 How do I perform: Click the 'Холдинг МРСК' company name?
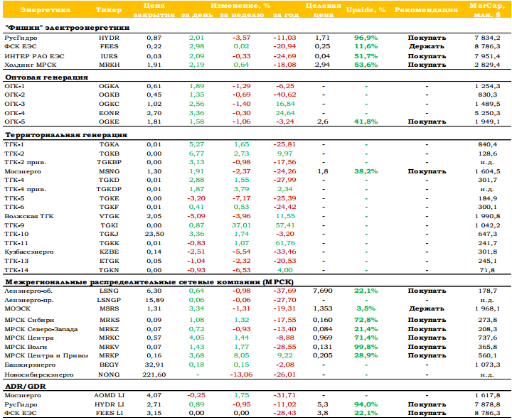click(x=31, y=65)
